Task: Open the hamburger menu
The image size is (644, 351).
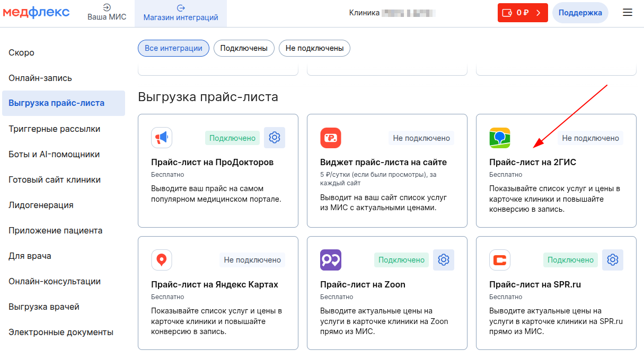Action: tap(628, 13)
